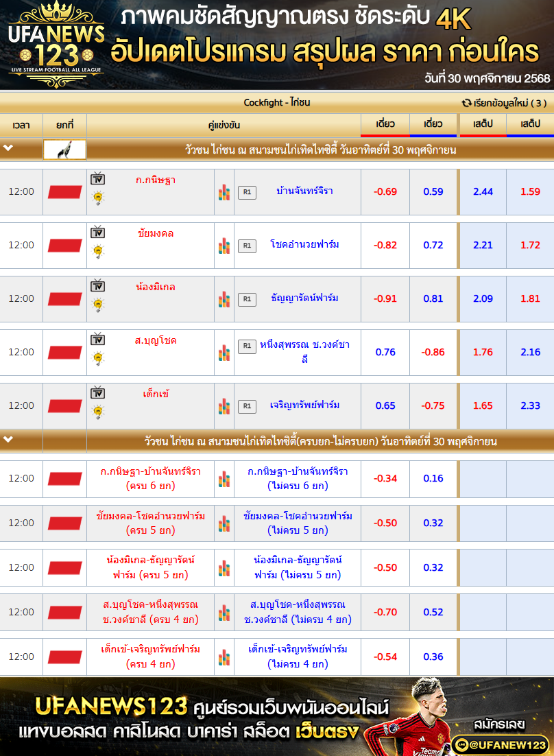
Task: Click odds -0.69 for ก.กนิษฐา
Action: 385,191
